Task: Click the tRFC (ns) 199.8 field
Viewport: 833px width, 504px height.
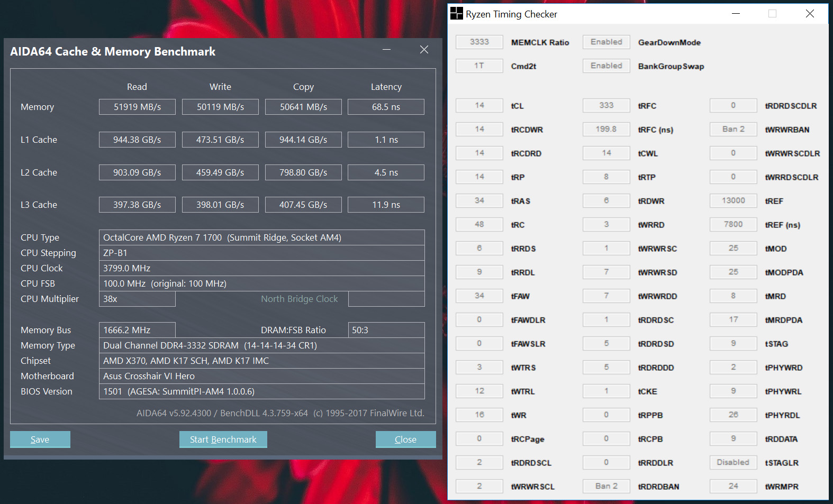Action: (x=606, y=129)
